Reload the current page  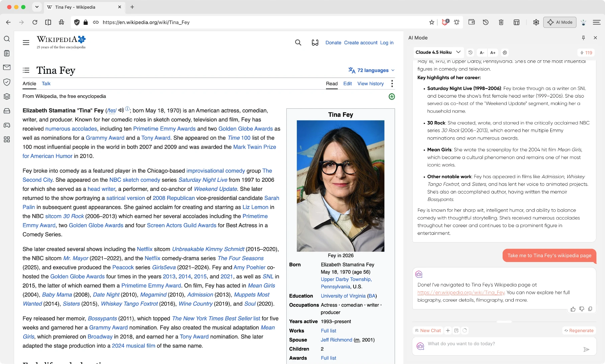coord(35,22)
